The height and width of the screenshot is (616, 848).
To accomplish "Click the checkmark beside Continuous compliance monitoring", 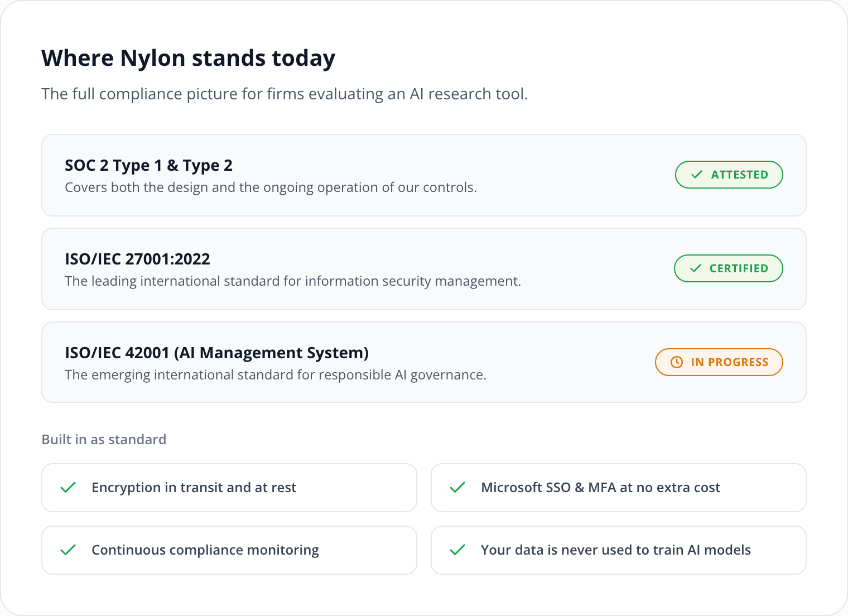I will (x=68, y=550).
